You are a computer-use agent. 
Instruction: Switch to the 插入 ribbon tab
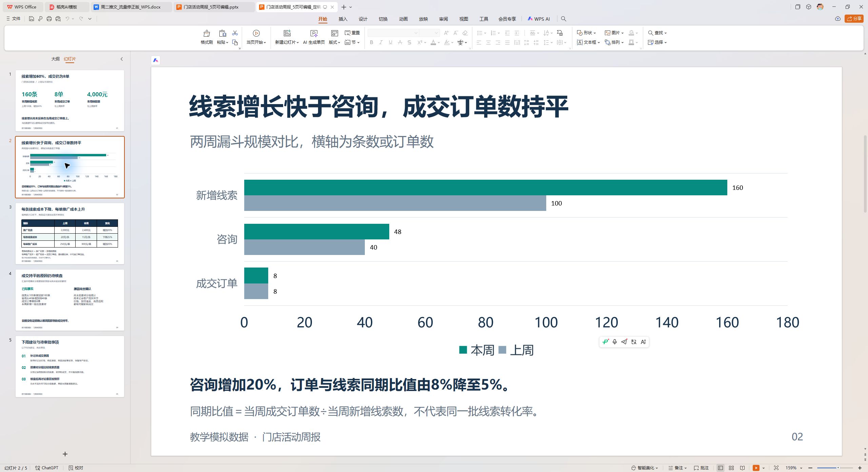click(343, 19)
